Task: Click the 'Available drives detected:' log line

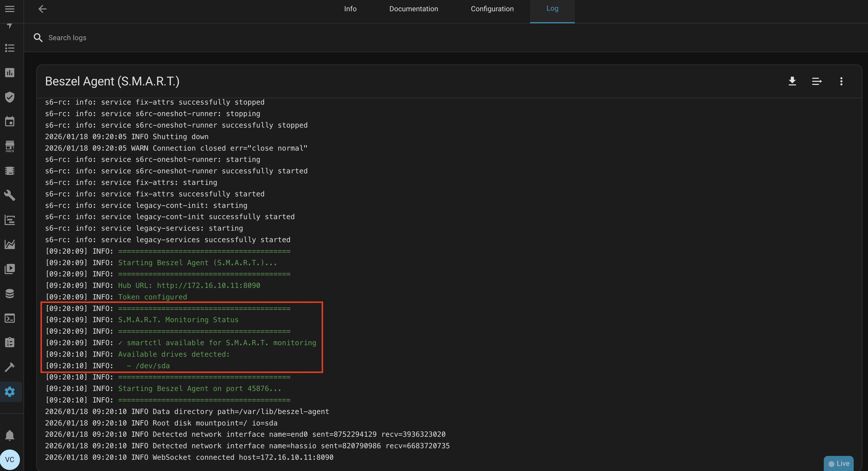Action: tap(137, 354)
